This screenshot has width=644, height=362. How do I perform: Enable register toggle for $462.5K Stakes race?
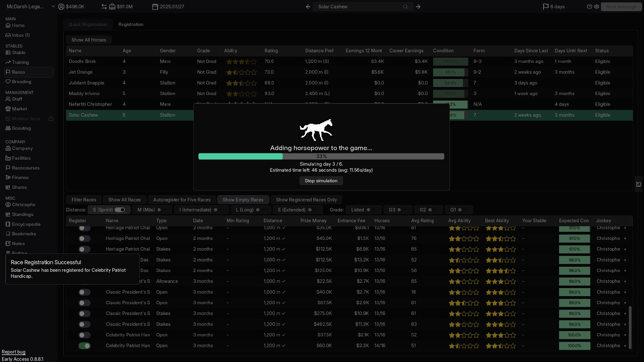pyautogui.click(x=84, y=324)
